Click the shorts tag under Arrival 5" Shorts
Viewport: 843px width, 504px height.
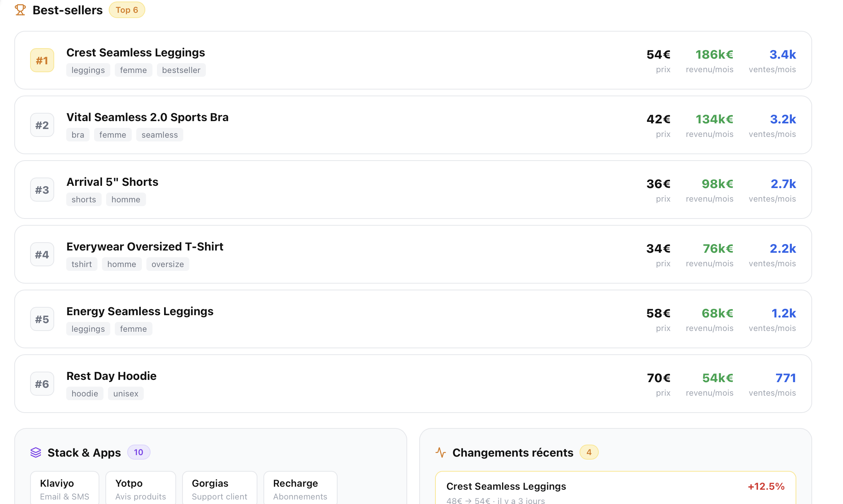(x=84, y=199)
